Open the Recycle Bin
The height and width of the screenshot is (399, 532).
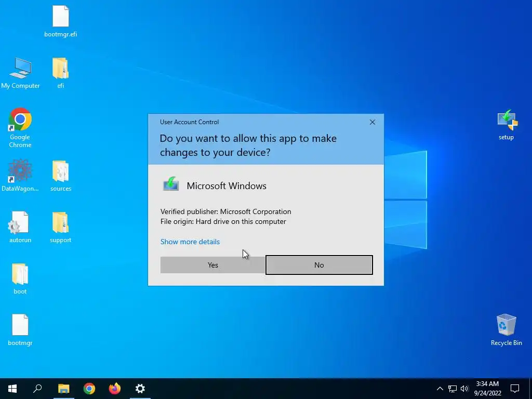[x=506, y=330]
